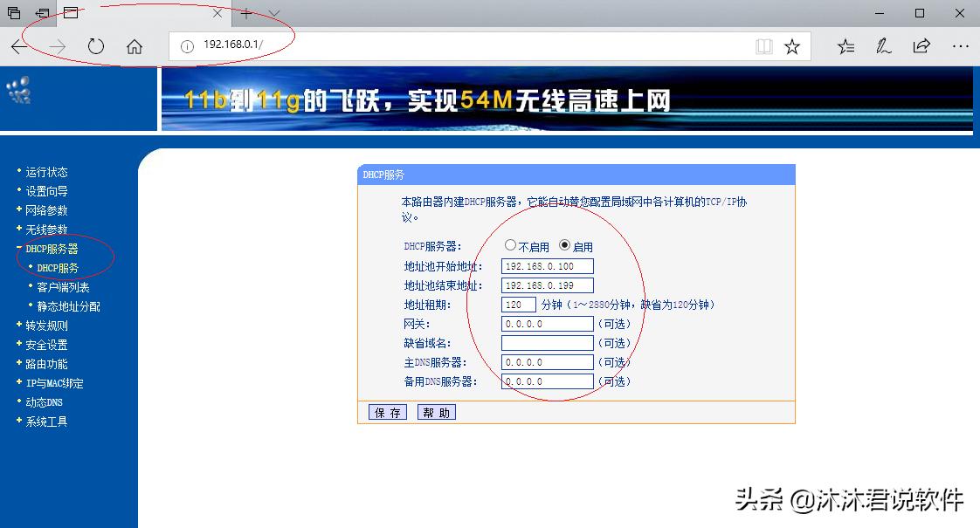Toggle reading view icon in address bar

click(x=763, y=46)
